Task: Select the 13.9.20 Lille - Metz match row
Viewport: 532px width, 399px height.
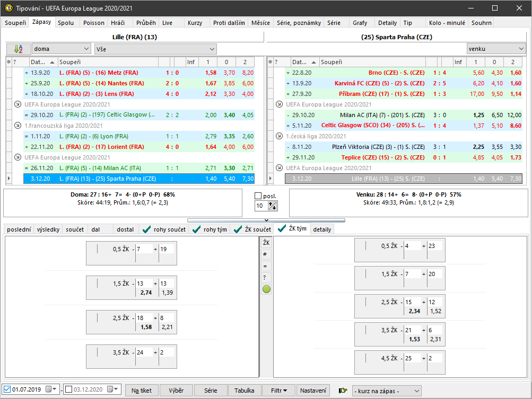Action: (x=139, y=73)
